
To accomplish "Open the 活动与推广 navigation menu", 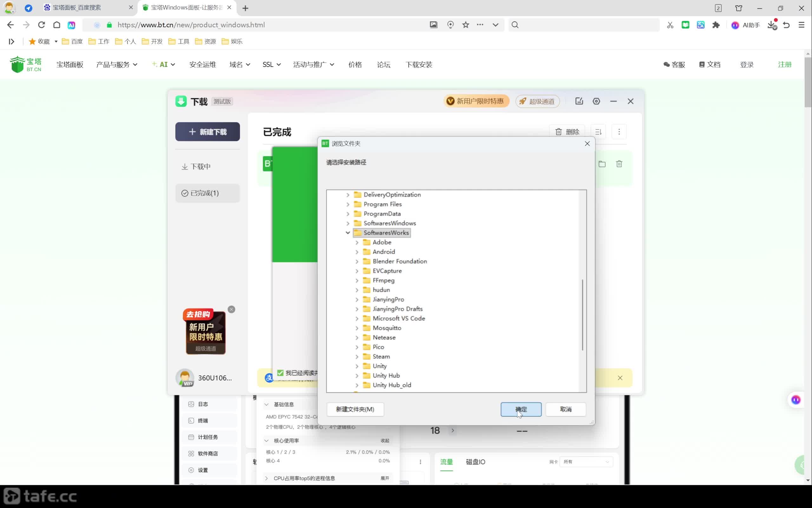I will click(313, 64).
